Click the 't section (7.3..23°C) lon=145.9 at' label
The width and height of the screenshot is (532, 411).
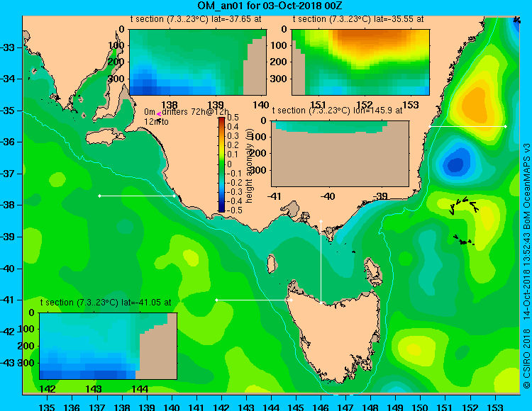tap(337, 111)
